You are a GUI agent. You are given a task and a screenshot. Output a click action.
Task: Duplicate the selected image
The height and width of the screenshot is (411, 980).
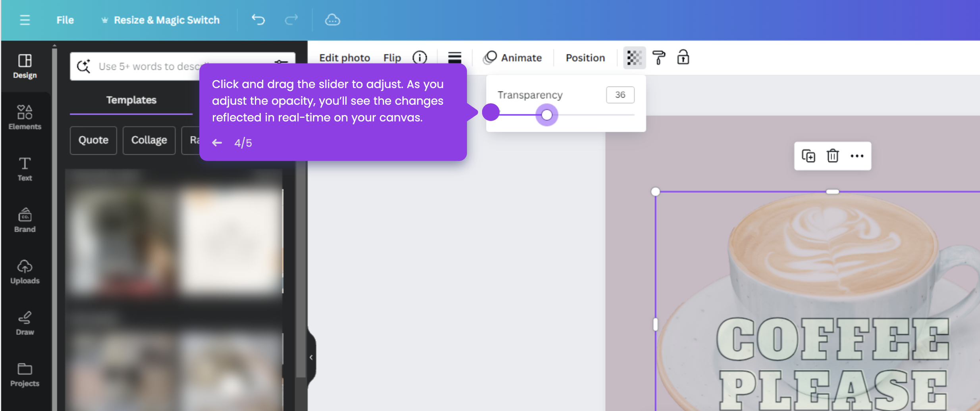click(x=808, y=156)
